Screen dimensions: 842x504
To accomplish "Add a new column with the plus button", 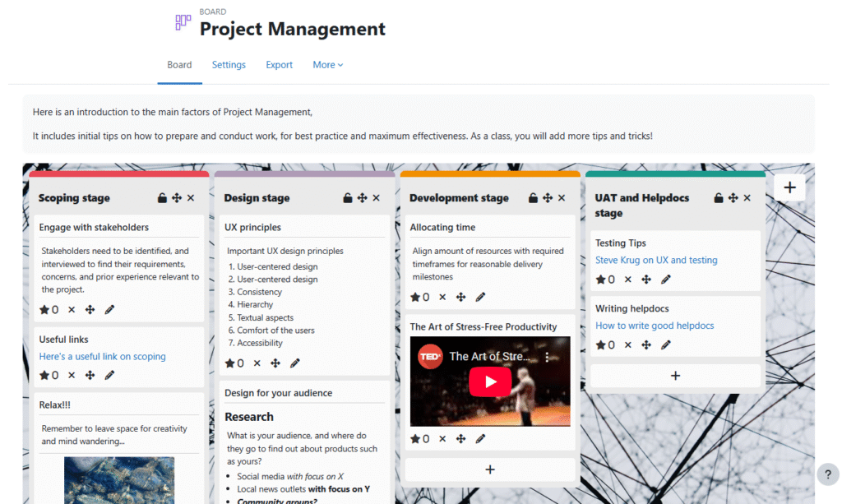I will click(x=789, y=187).
